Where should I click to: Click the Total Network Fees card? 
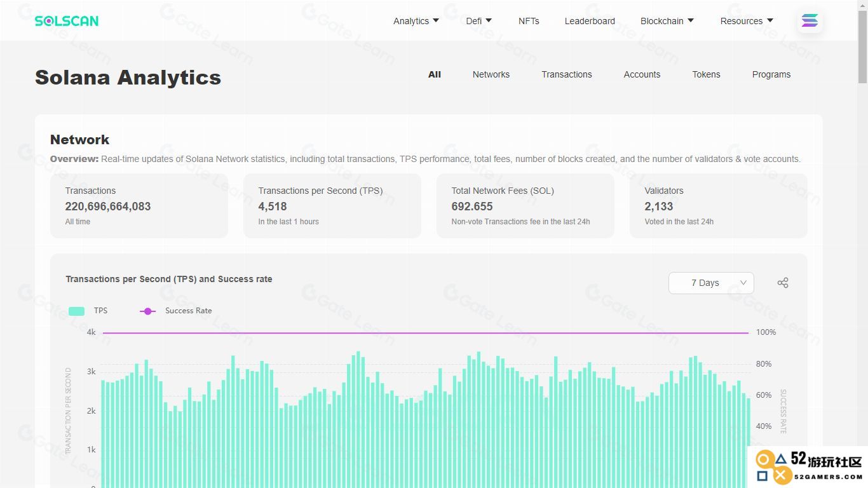[526, 206]
